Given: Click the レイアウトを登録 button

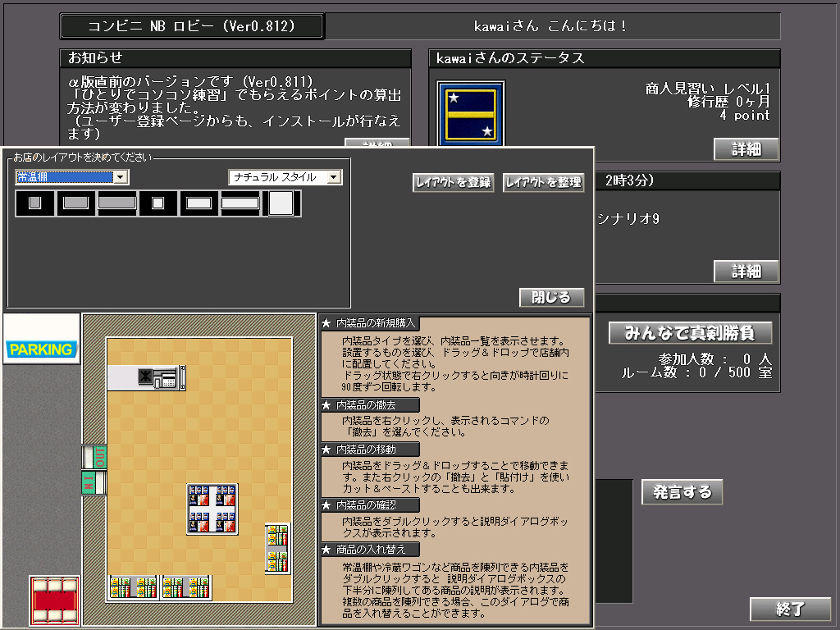Looking at the screenshot, I should pos(453,183).
